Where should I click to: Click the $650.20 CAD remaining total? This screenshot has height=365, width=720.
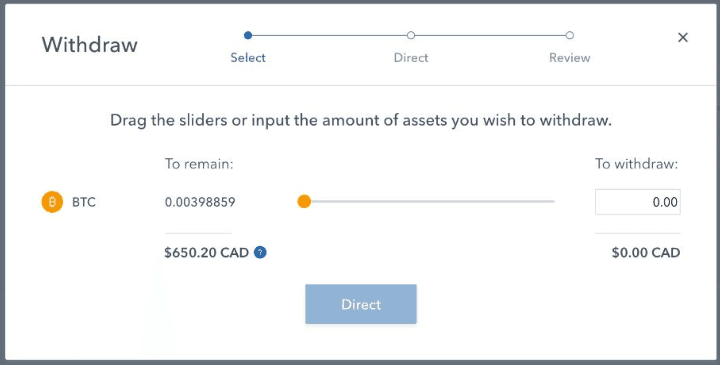(x=207, y=253)
